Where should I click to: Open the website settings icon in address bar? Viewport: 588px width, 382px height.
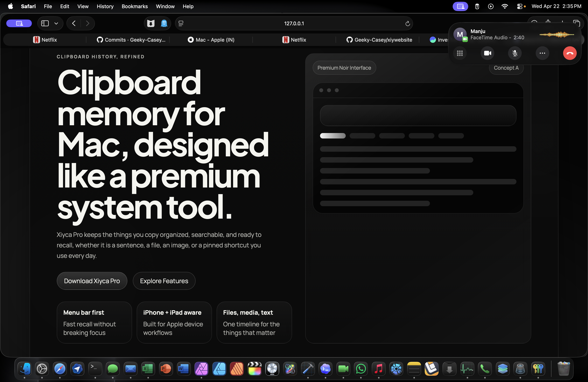click(x=181, y=23)
